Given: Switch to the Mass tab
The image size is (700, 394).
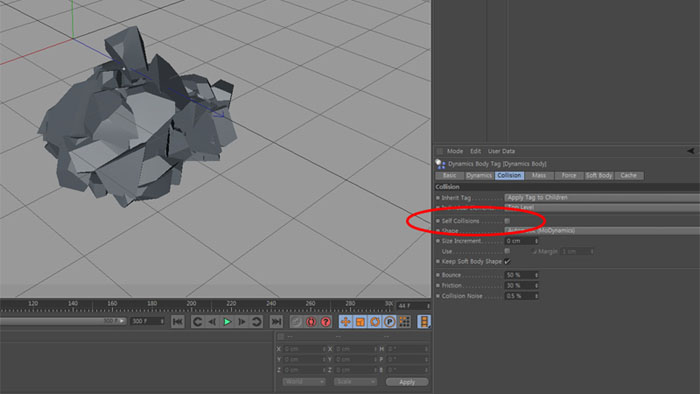Looking at the screenshot, I should coord(539,175).
